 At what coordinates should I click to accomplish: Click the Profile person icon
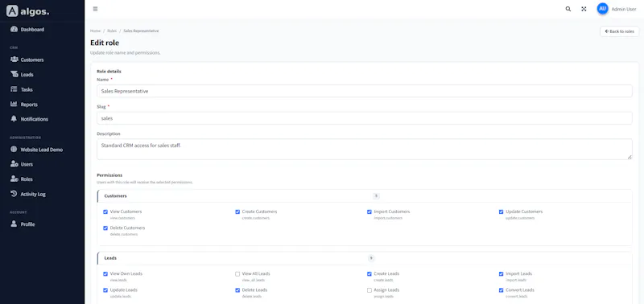14,224
